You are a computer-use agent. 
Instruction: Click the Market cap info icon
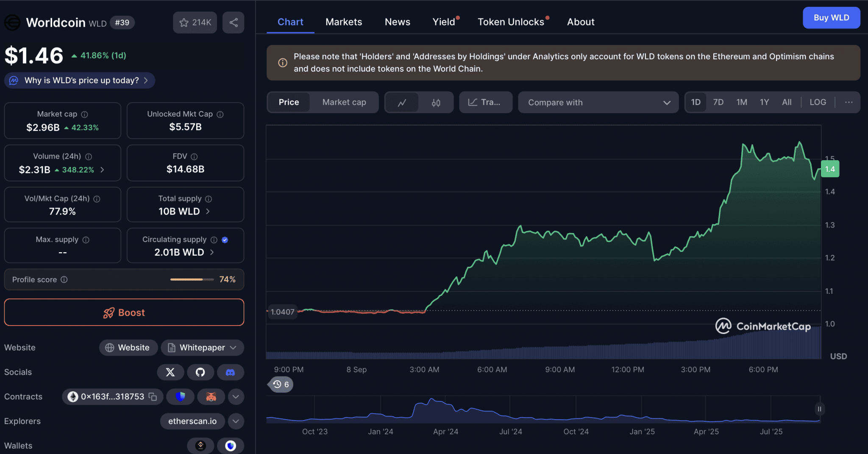point(85,114)
